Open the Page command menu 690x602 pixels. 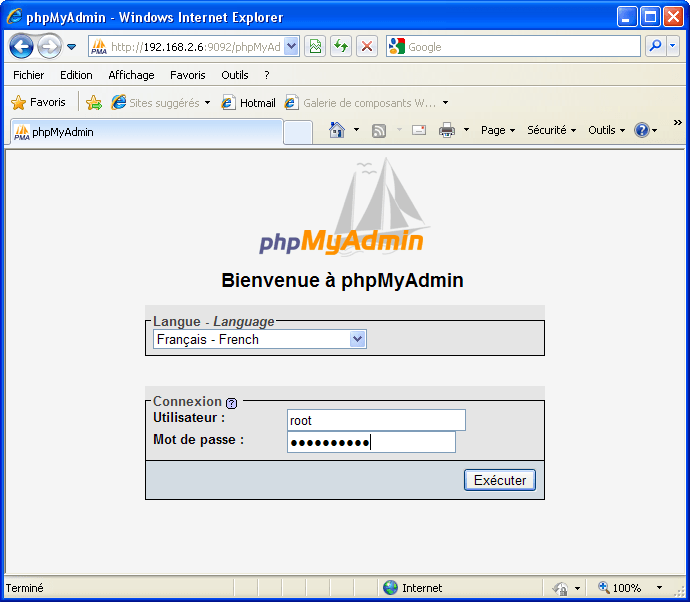point(498,130)
